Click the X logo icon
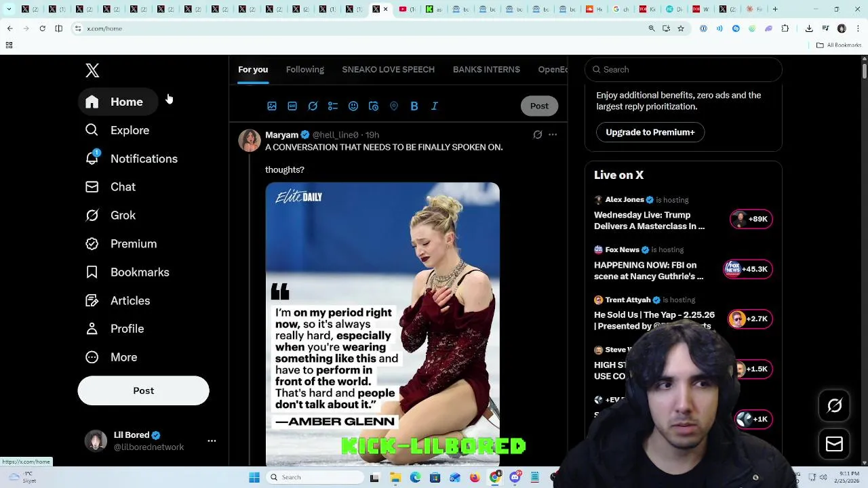 coord(92,70)
